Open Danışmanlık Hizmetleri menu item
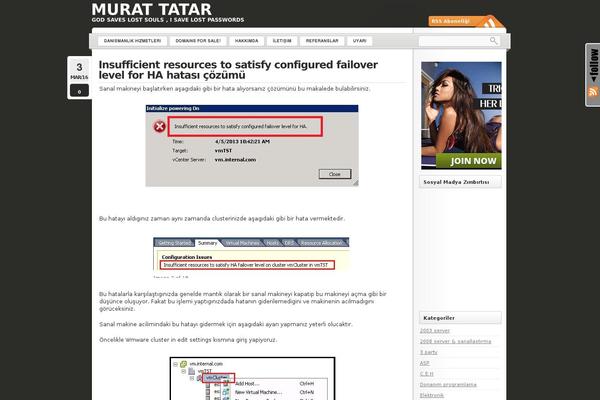600x400 pixels. pyautogui.click(x=132, y=41)
